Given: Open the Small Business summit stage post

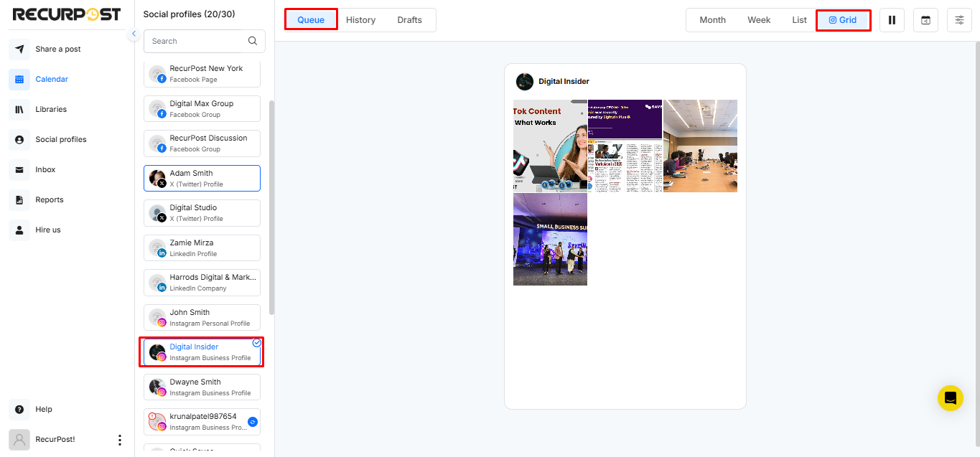Looking at the screenshot, I should pyautogui.click(x=550, y=239).
